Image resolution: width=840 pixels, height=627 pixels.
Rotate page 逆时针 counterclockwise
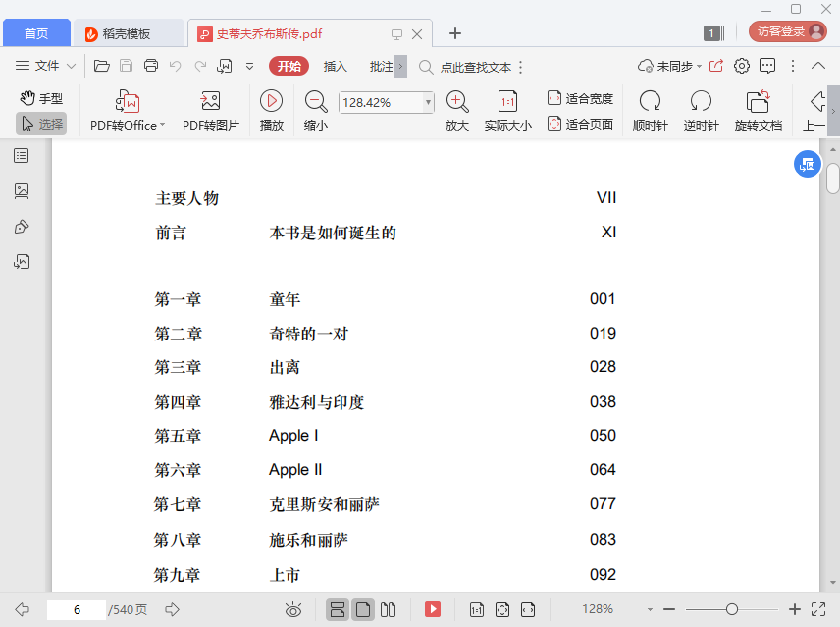coord(701,111)
